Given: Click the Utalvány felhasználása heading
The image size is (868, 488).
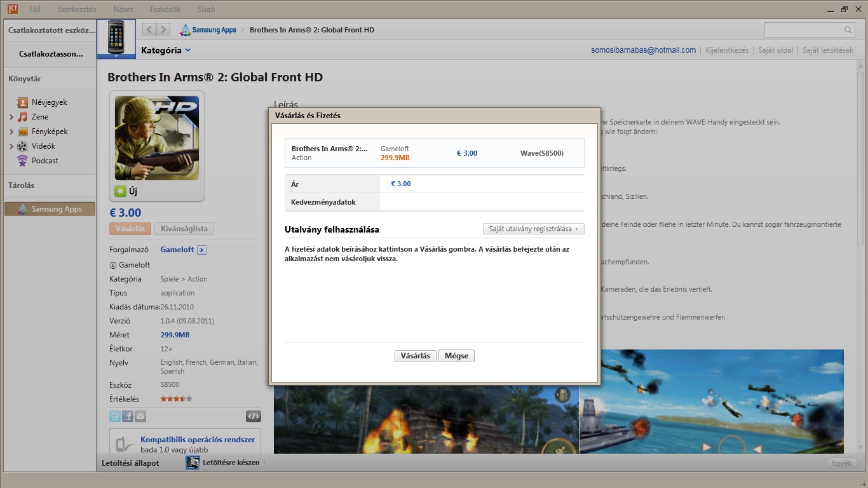Looking at the screenshot, I should [332, 229].
